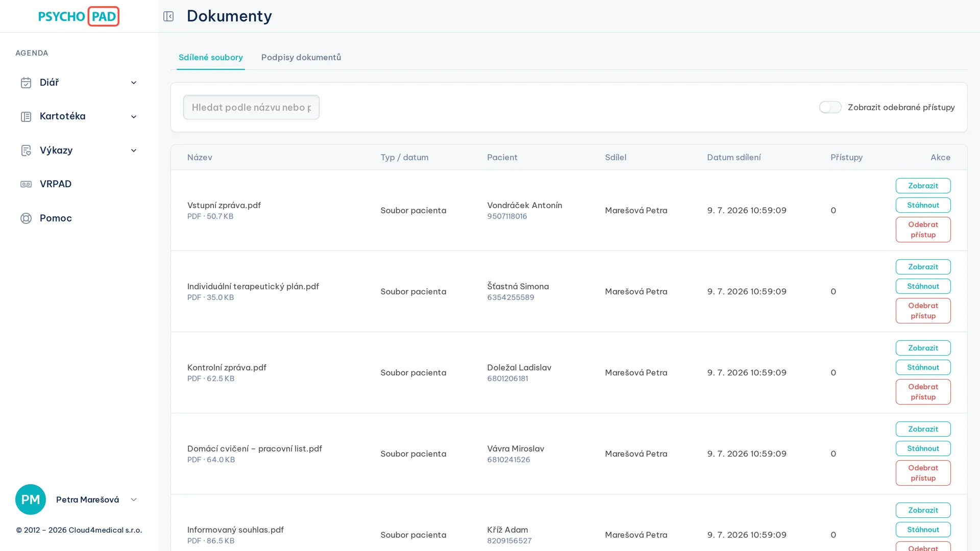Open Kartotéka menu item
Viewport: 980px width, 551px height.
point(79,116)
